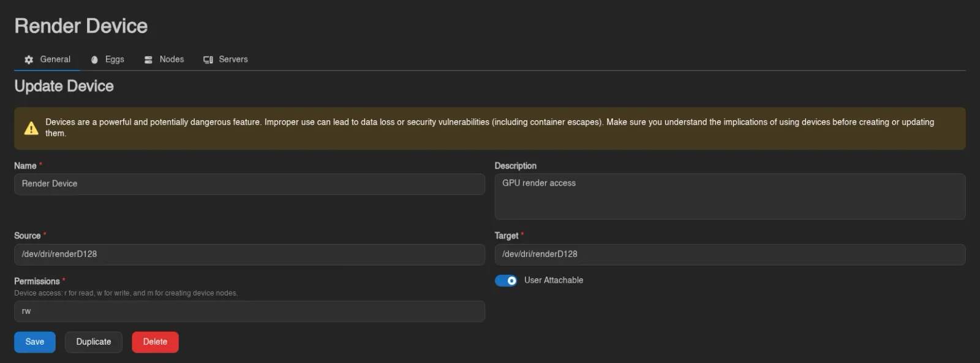This screenshot has width=980, height=363.
Task: Switch to the General tab
Action: click(47, 59)
